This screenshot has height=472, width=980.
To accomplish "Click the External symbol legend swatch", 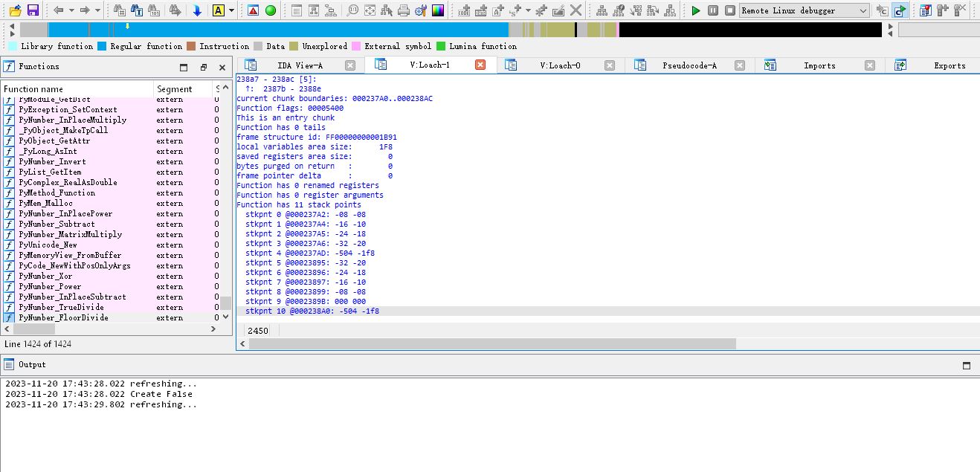I will [356, 46].
